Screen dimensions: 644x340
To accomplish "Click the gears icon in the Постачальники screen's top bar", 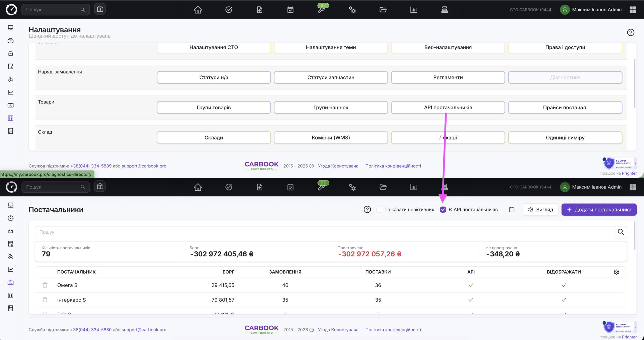I will (x=352, y=187).
